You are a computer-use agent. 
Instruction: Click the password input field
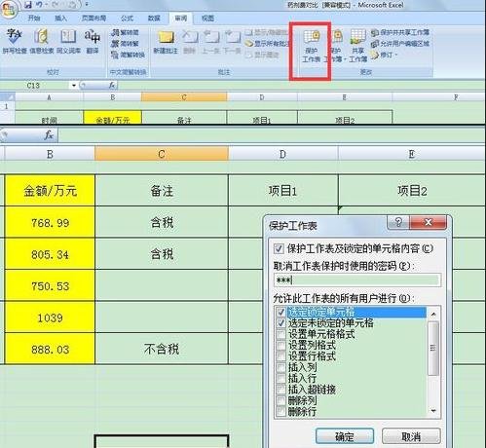[x=357, y=280]
